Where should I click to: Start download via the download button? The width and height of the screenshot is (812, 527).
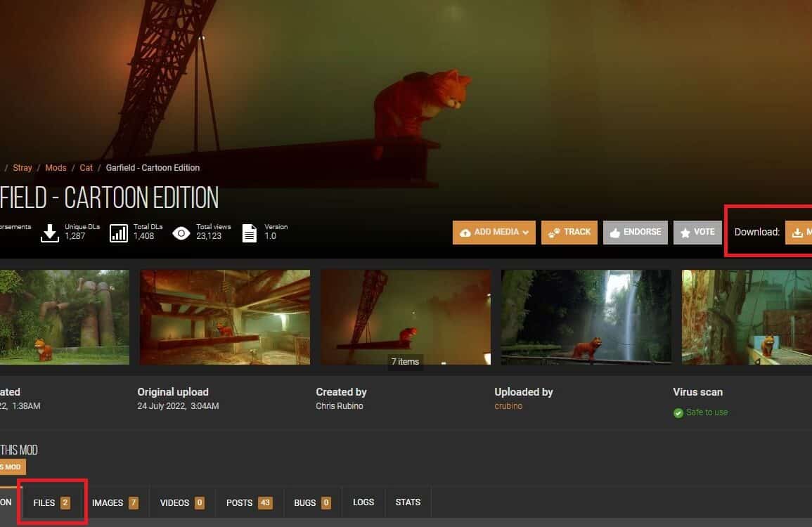(x=799, y=233)
